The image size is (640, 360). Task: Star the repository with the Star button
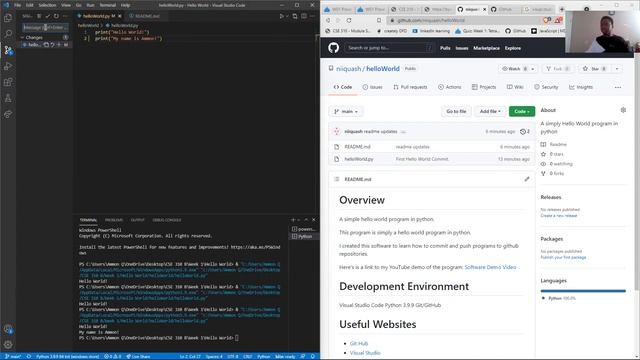pyautogui.click(x=594, y=69)
